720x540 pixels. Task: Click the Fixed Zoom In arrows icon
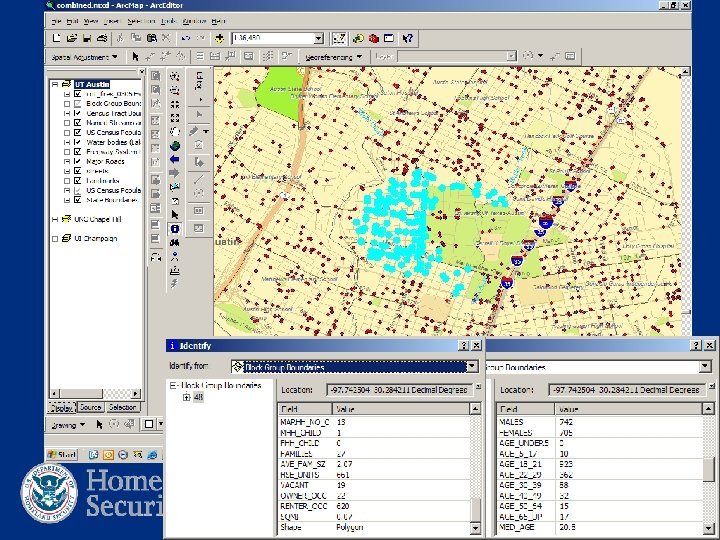coord(174,105)
